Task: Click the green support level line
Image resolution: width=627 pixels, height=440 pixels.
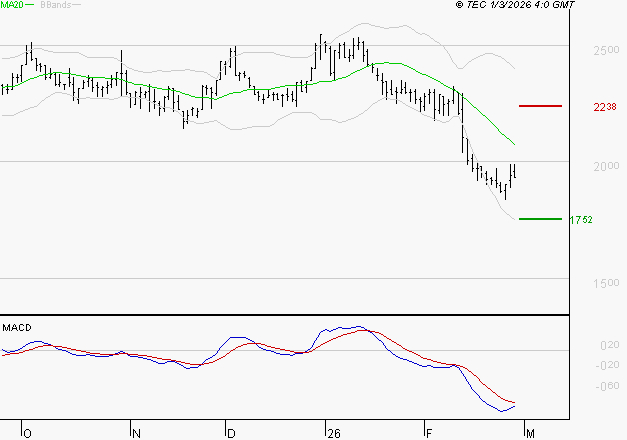Action: tap(540, 219)
